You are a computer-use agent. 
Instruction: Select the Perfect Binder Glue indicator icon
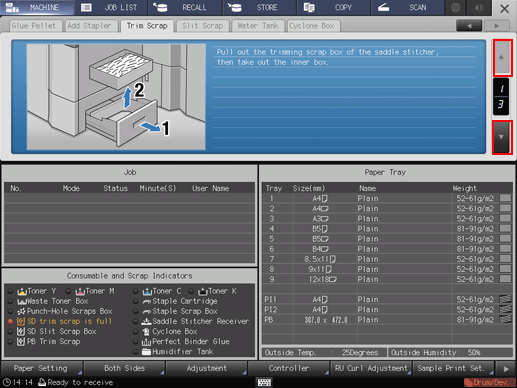tap(146, 342)
